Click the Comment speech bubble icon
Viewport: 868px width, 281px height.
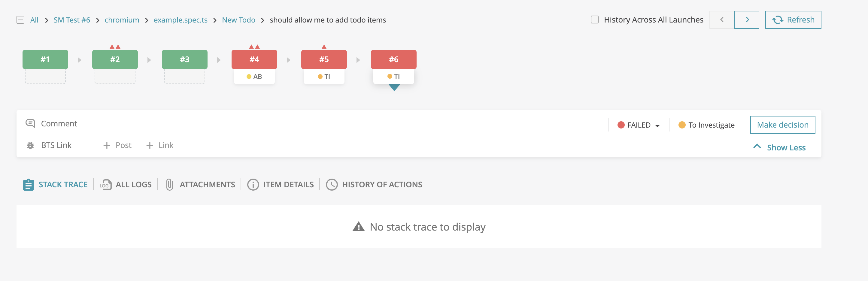(31, 123)
